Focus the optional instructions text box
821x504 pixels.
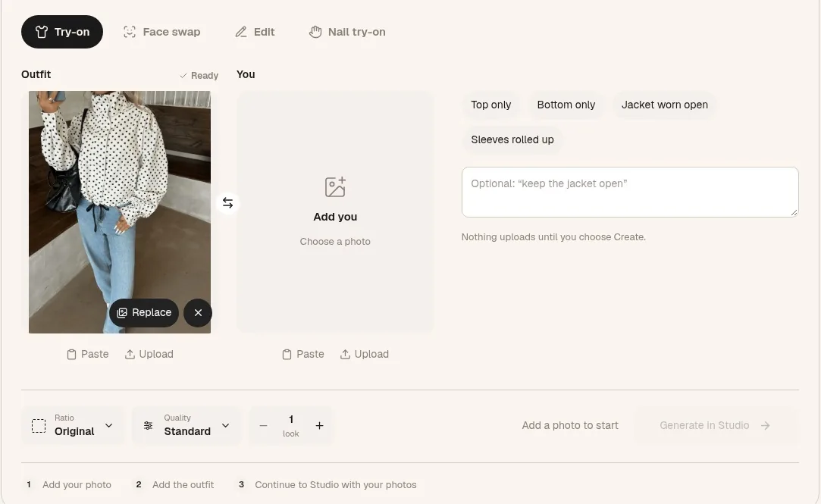630,192
